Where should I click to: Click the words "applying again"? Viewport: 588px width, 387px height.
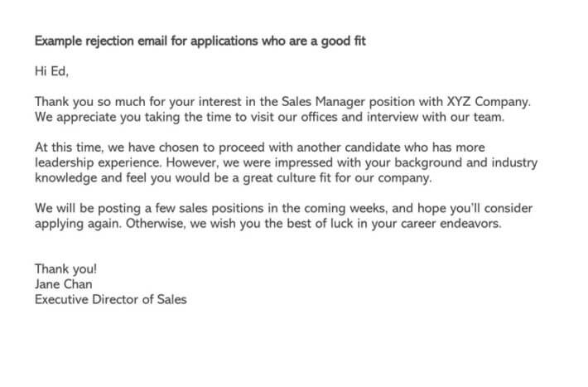78,224
